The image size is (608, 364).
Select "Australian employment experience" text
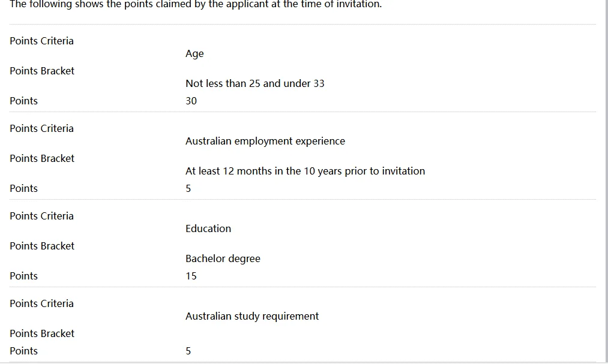click(265, 141)
